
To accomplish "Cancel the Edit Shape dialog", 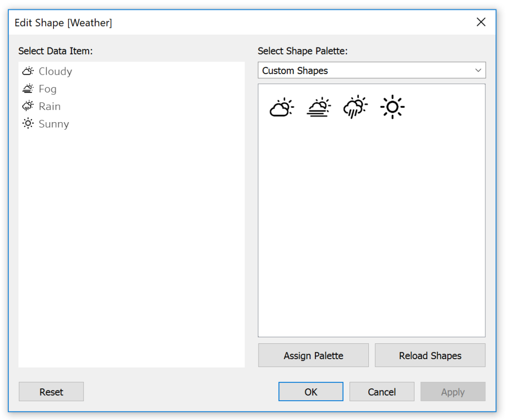I will (382, 392).
